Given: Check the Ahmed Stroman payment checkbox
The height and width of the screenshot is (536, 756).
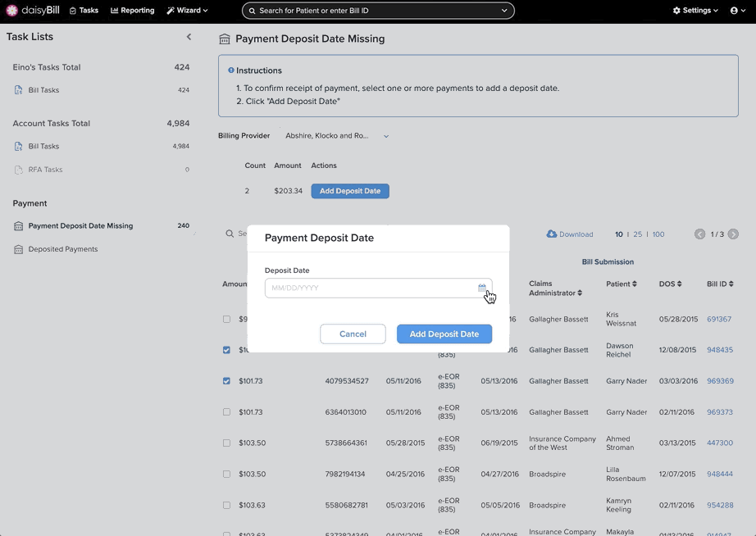Looking at the screenshot, I should tap(226, 443).
